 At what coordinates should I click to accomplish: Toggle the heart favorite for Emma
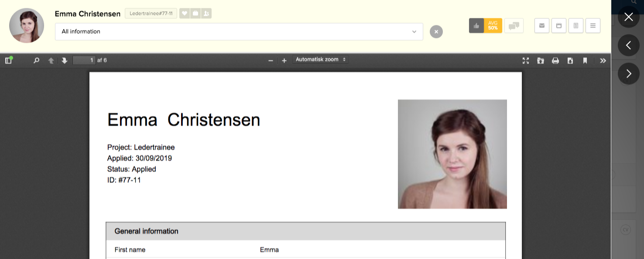click(185, 14)
